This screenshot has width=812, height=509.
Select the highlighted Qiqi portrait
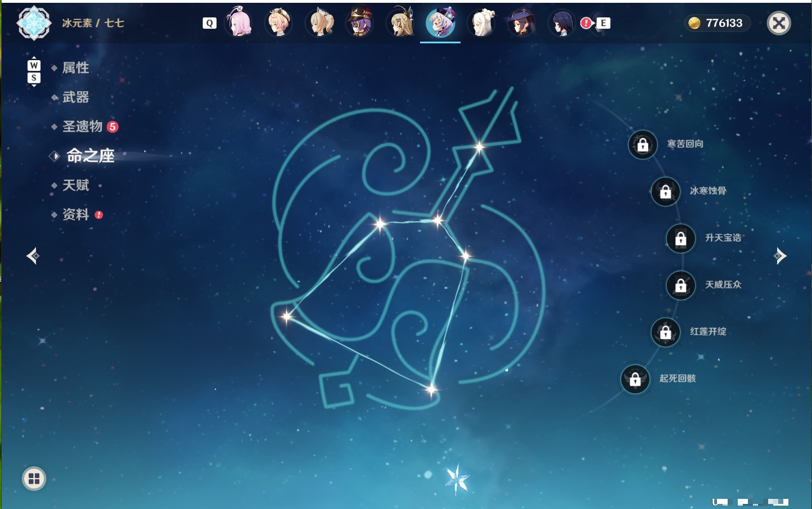[x=440, y=22]
